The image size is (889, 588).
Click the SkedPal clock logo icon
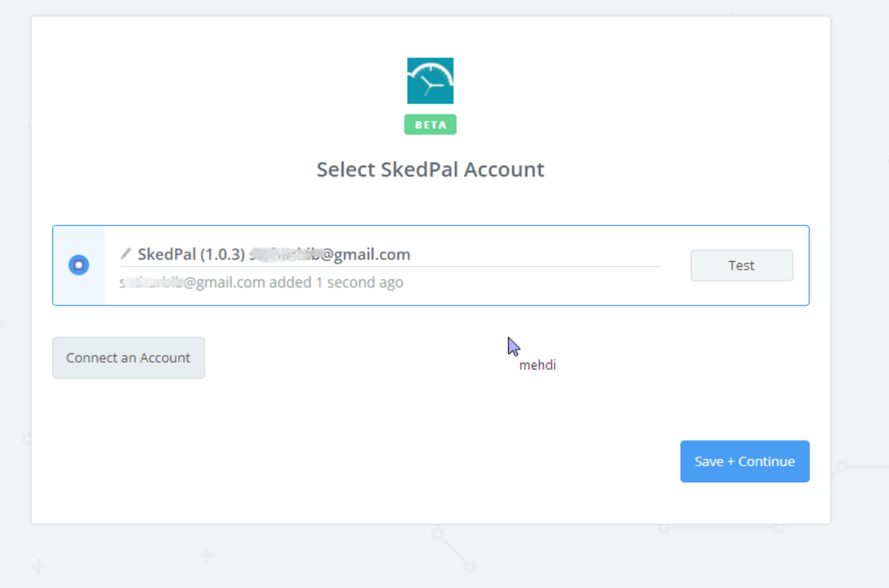point(430,81)
